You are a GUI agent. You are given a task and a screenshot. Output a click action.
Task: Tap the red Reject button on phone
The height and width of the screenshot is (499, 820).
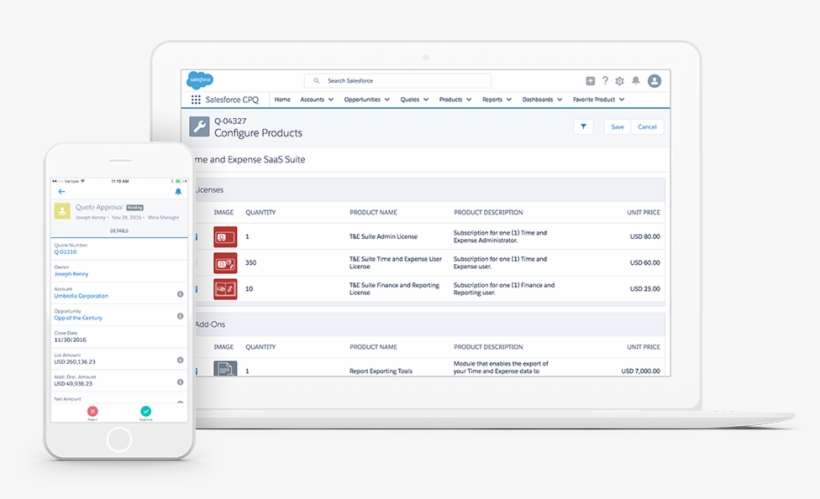tap(92, 411)
